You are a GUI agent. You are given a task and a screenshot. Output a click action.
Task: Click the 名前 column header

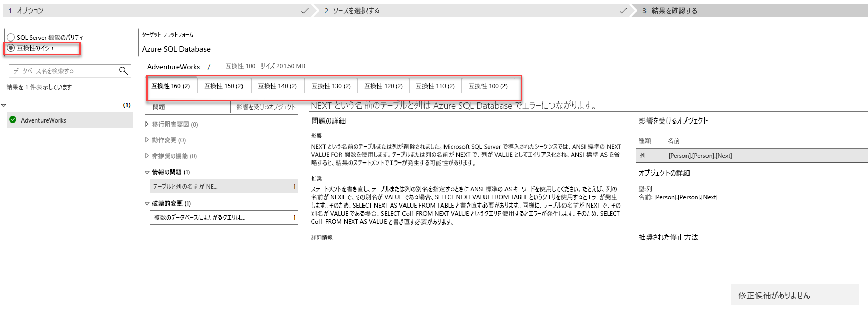(674, 140)
